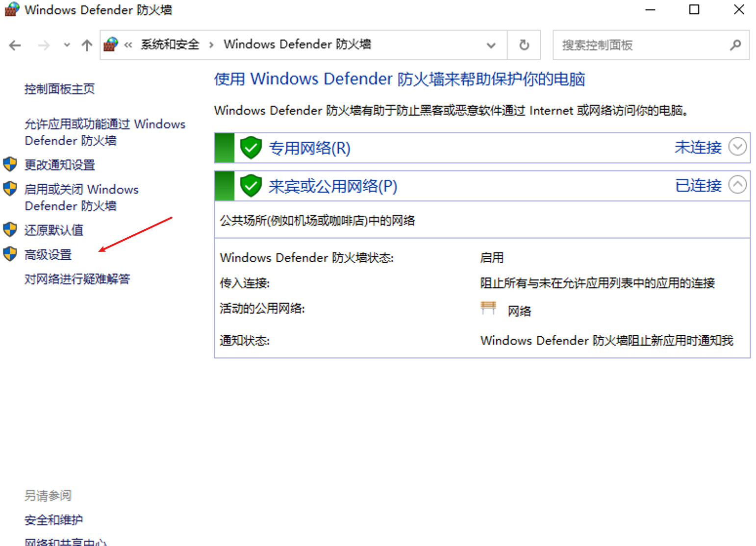Viewport: 756px width, 546px height.
Task: Click green shield icon beside 来宾或公用网络(P)
Action: tap(251, 186)
